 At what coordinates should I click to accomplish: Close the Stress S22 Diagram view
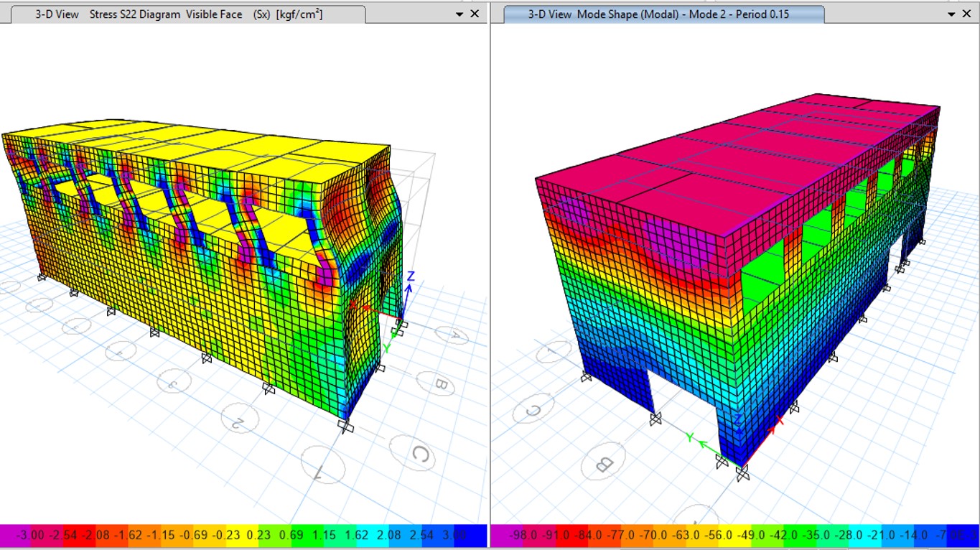(475, 14)
